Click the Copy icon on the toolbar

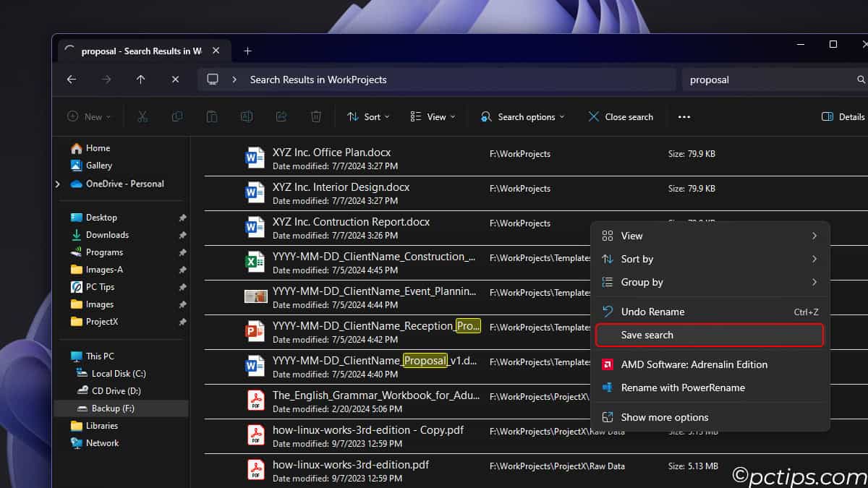pos(177,116)
